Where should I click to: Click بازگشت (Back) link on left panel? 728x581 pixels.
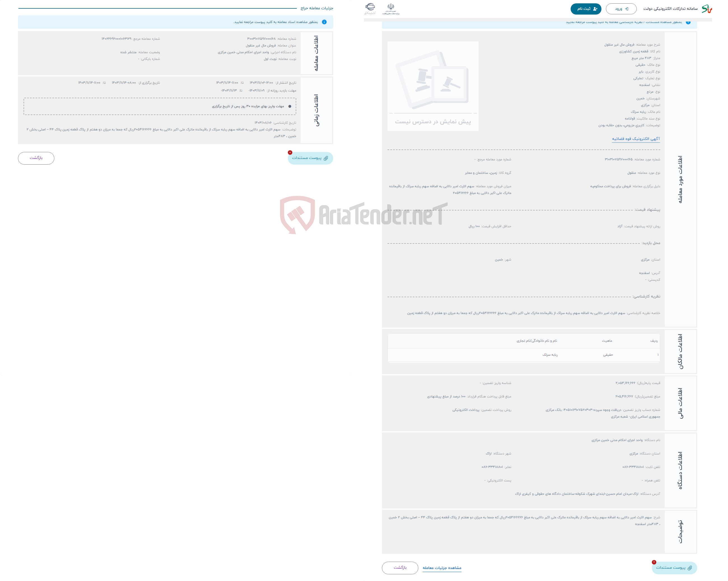click(x=36, y=158)
